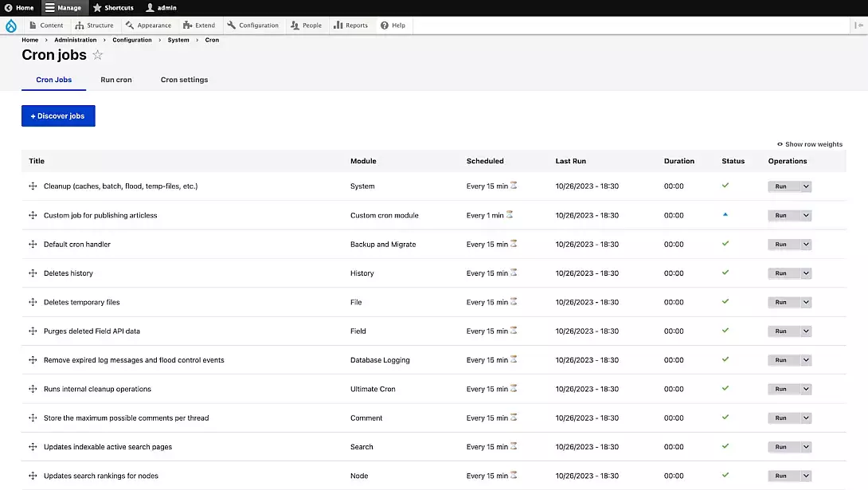Click the toolbar orientation icon at far right

pos(858,25)
